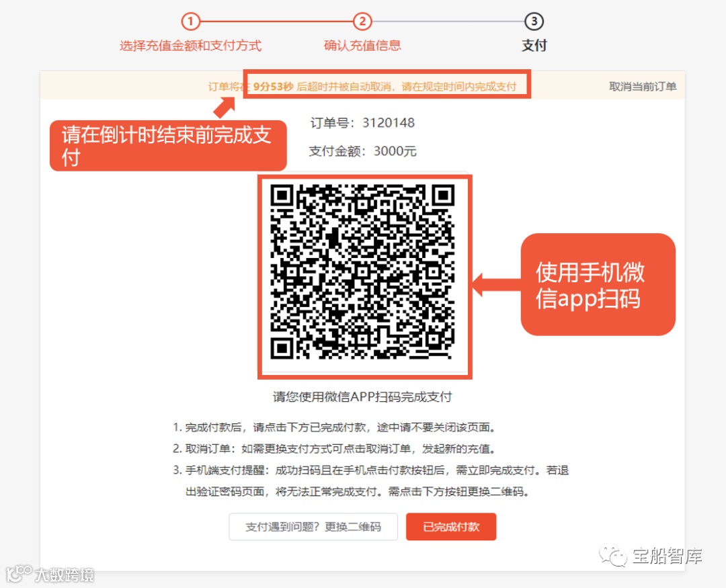The image size is (726, 588).
Task: Cancel order via 取消当前订单 link
Action: click(643, 87)
